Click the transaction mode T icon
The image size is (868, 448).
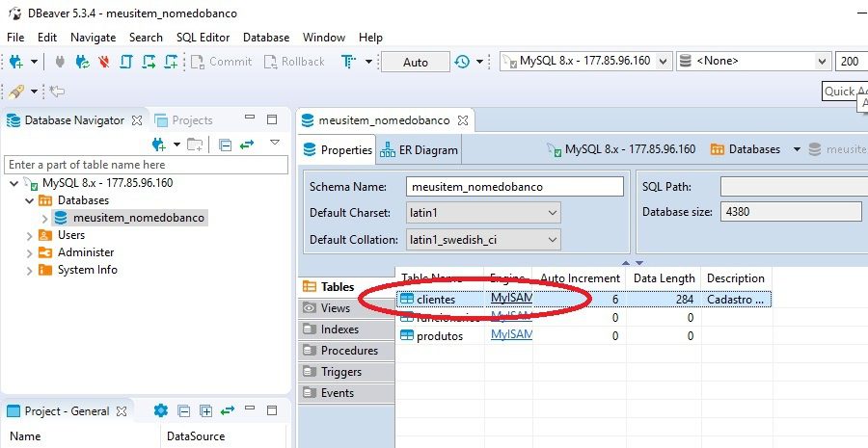(x=348, y=62)
